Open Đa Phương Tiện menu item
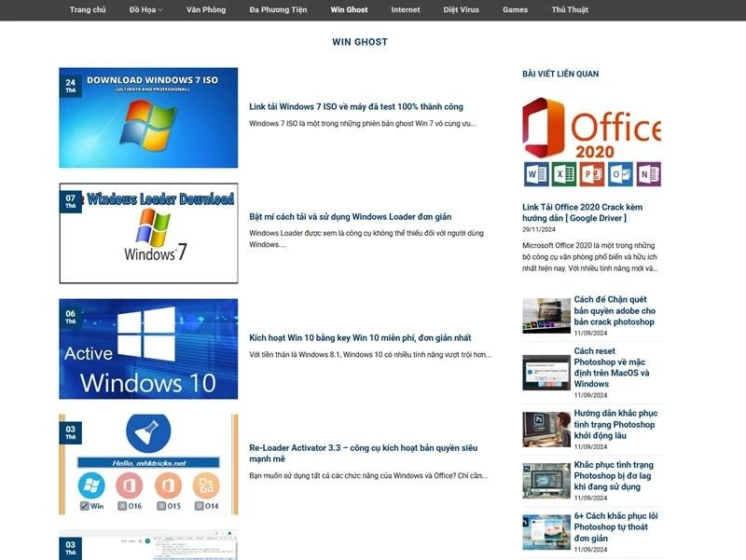The height and width of the screenshot is (560, 746). [x=278, y=9]
